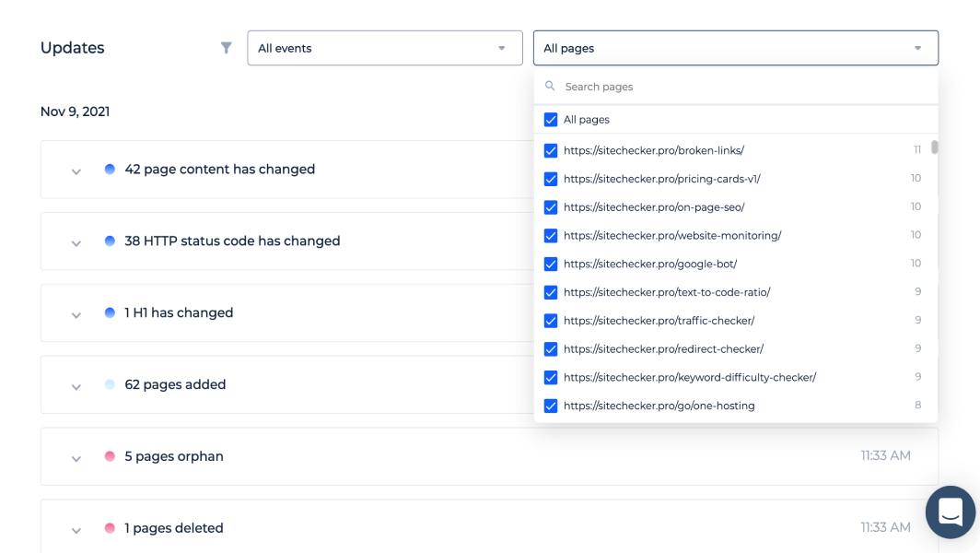Uncheck the keyword-difficulty-checker page checkbox

point(551,377)
